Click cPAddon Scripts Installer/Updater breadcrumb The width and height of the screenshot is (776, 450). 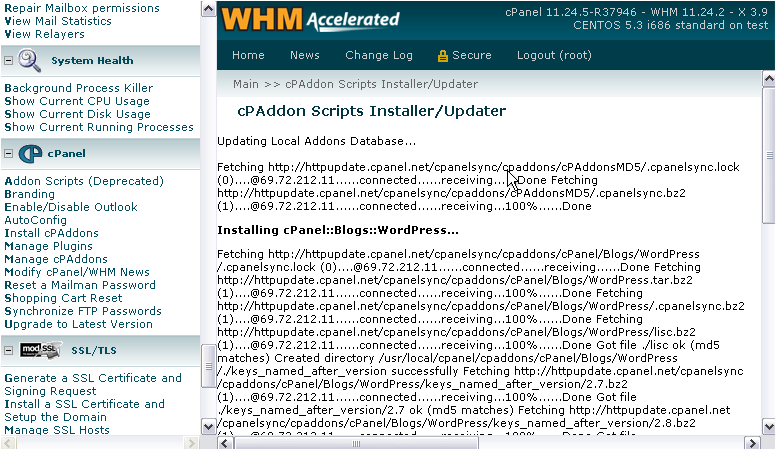tap(382, 84)
